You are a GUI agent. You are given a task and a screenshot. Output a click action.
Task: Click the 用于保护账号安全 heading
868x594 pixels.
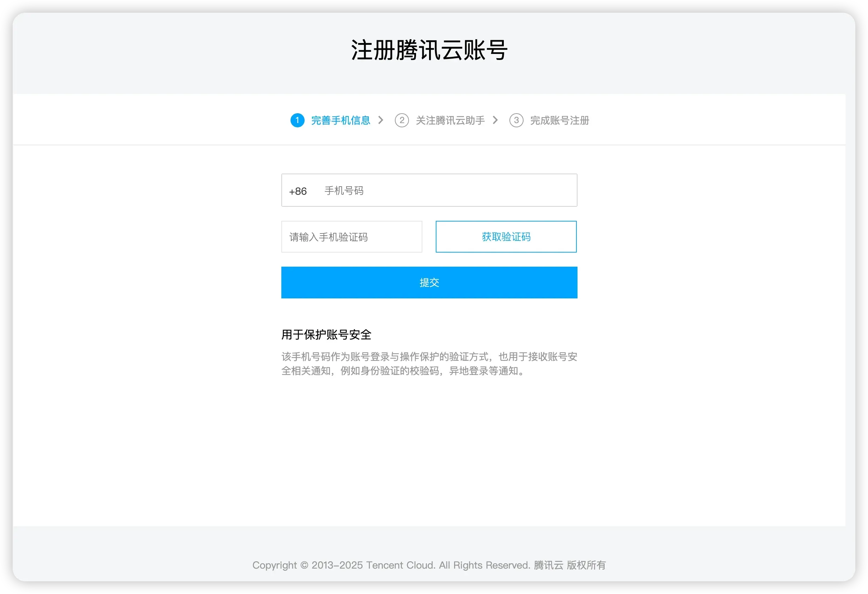click(326, 334)
